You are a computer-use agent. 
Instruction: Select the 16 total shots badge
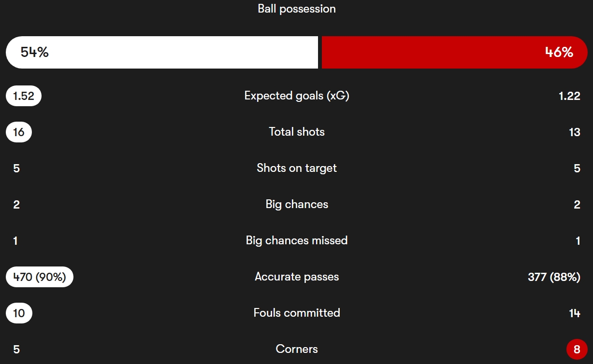[x=19, y=132]
